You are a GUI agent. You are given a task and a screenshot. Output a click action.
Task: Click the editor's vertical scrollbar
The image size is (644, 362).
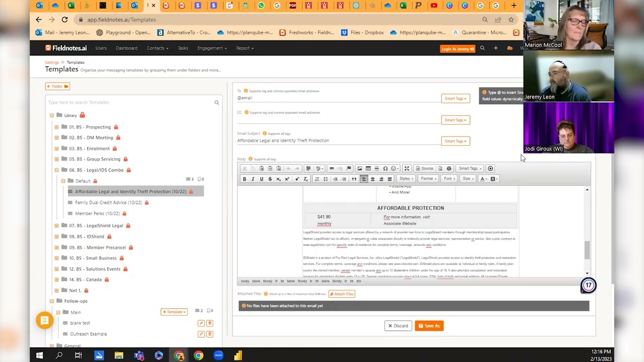pyautogui.click(x=587, y=250)
